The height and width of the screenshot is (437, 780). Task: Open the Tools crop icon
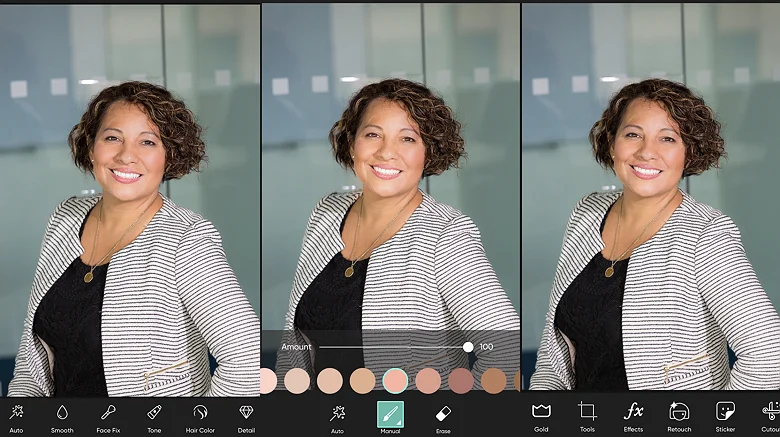tap(587, 417)
